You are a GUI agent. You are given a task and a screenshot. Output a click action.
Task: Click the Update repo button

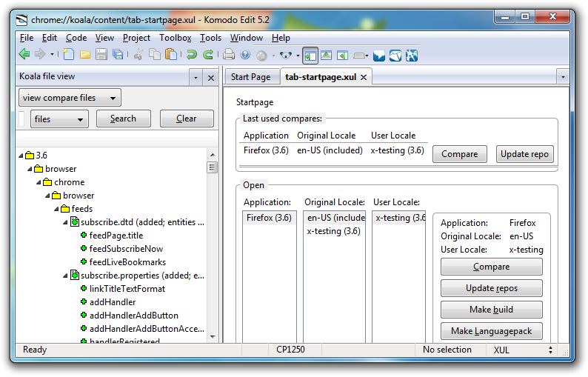pos(524,154)
